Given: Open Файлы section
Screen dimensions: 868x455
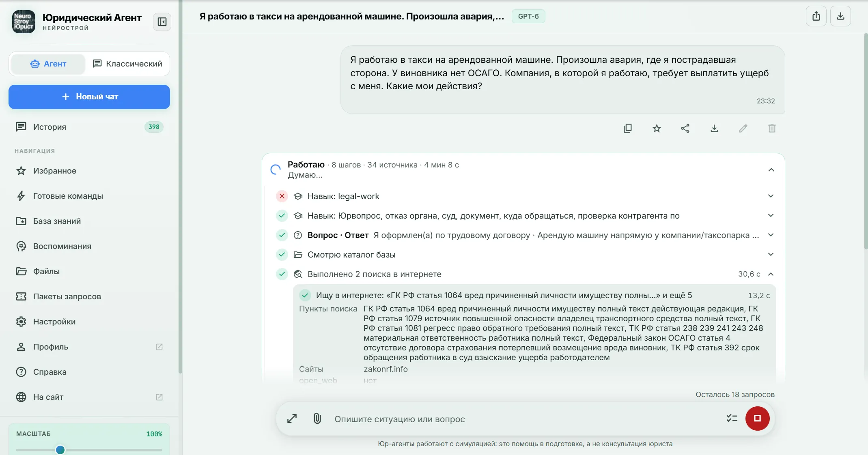Looking at the screenshot, I should (x=89, y=271).
